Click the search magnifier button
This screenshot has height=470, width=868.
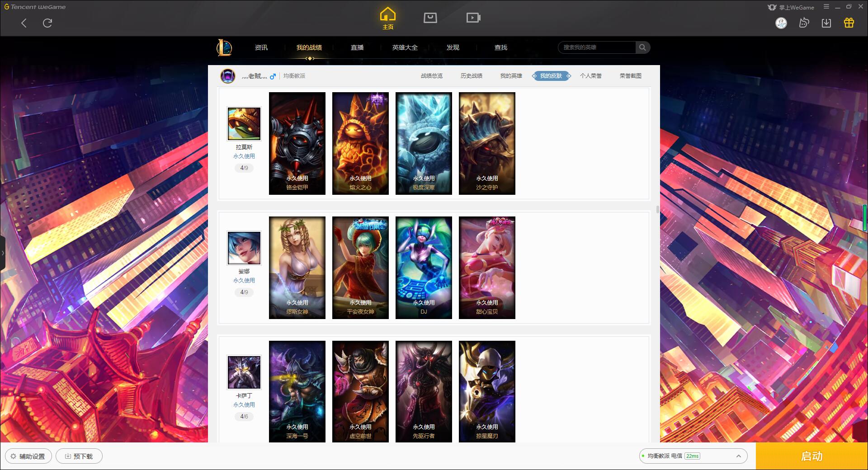(x=642, y=47)
